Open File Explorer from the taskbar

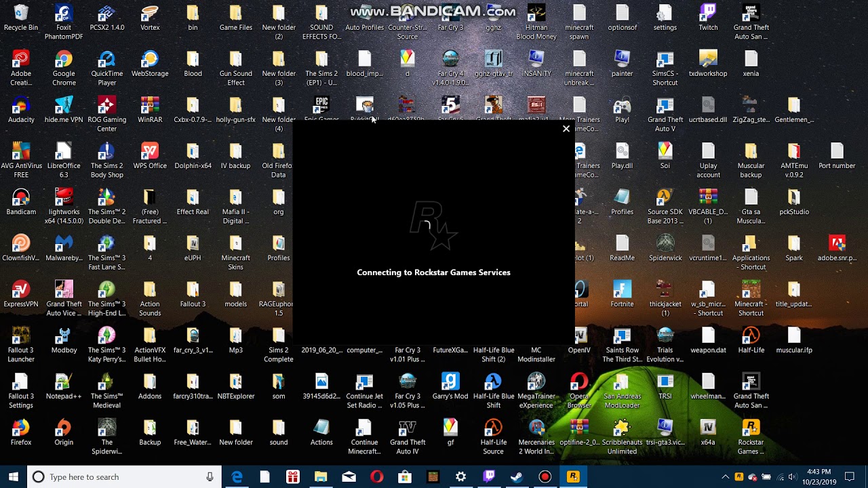tap(321, 476)
